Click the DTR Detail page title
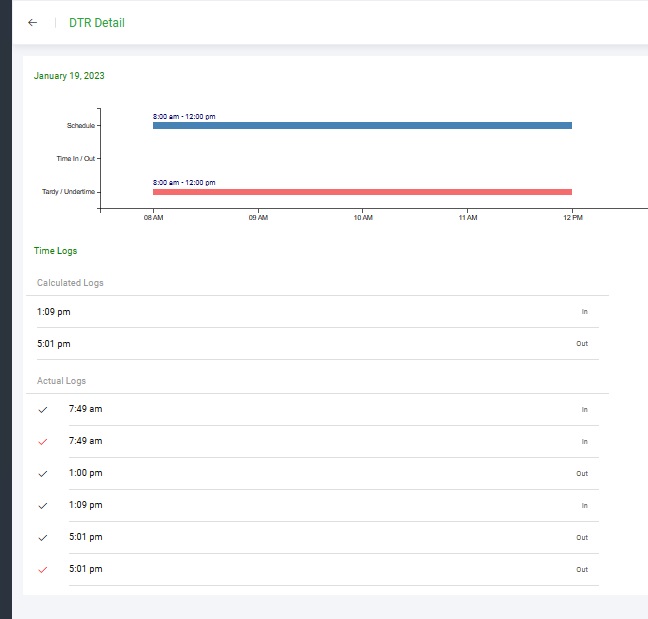 97,23
